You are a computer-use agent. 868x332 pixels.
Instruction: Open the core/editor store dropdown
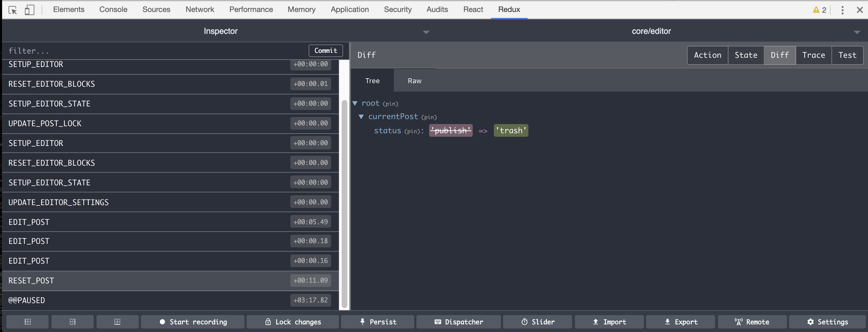point(857,32)
